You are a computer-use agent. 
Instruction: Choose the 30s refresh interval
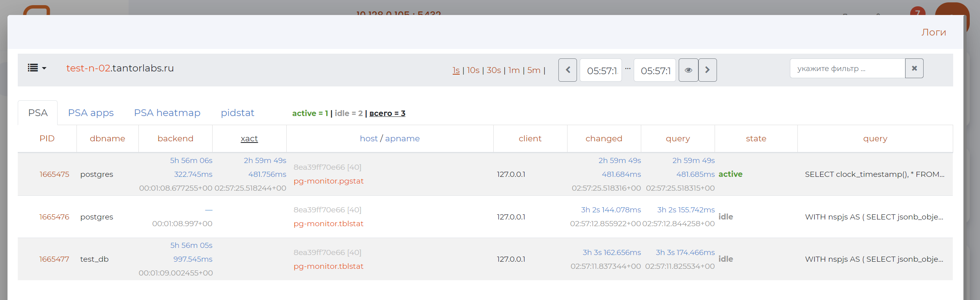coord(493,70)
